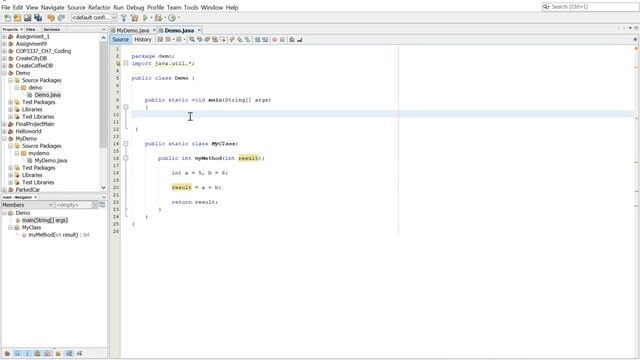Click the Navigator filter field showing empty

click(x=74, y=205)
